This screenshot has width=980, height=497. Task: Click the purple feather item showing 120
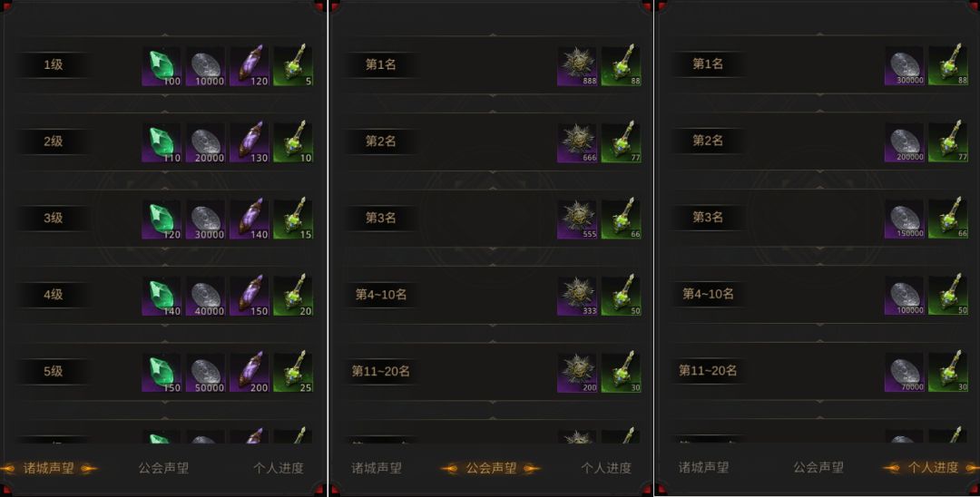[x=250, y=65]
